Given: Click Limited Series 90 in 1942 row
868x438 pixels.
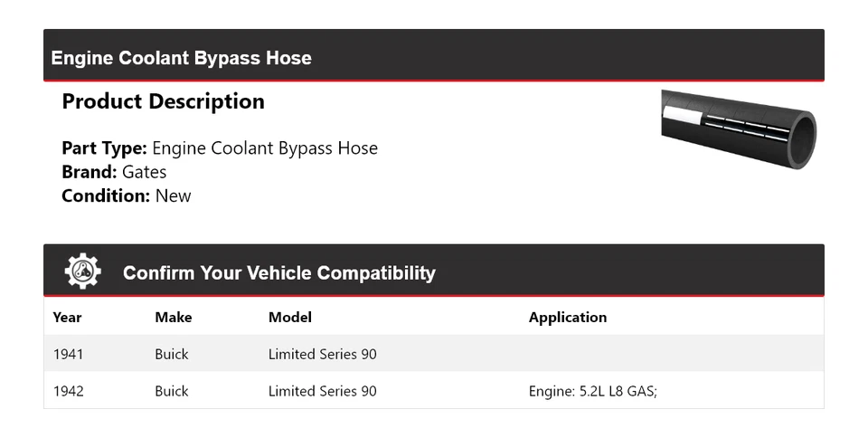Looking at the screenshot, I should click(322, 391).
